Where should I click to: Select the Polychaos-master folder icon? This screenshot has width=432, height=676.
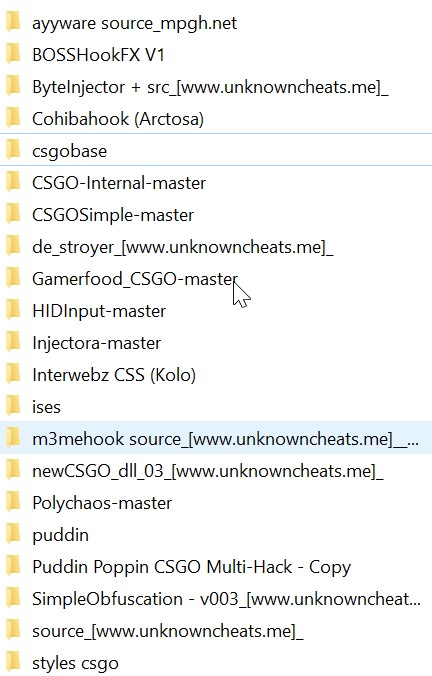tap(13, 502)
